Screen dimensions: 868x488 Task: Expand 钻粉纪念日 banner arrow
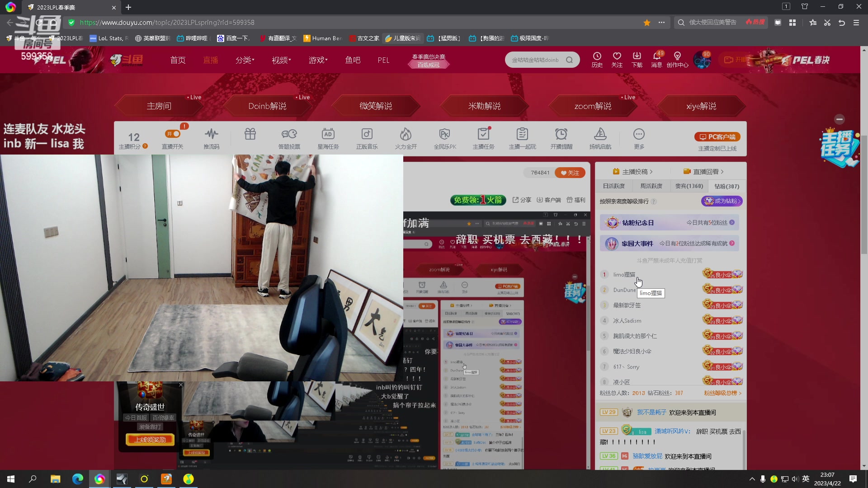(732, 222)
